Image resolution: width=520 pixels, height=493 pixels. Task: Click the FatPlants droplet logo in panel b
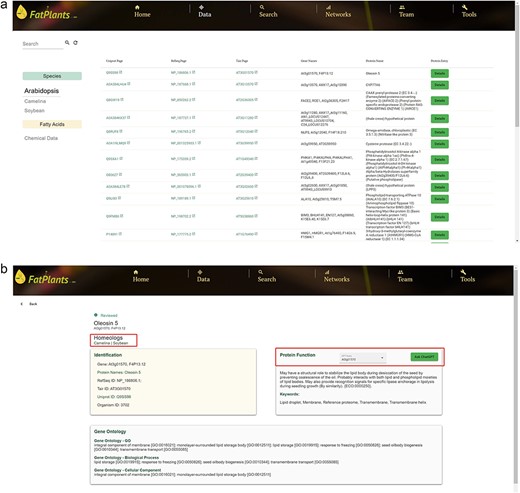tap(20, 277)
